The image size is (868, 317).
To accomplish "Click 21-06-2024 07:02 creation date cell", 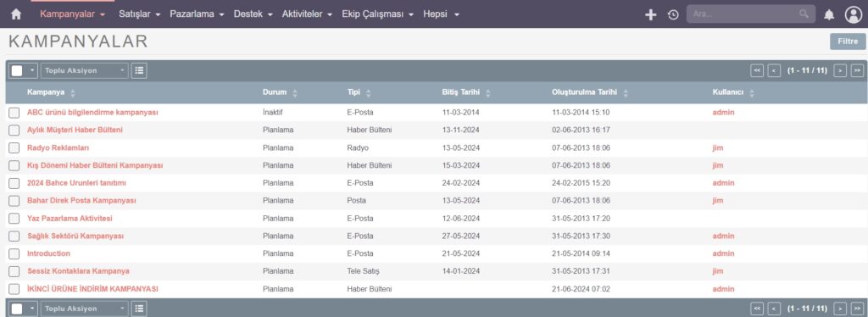I will [581, 289].
